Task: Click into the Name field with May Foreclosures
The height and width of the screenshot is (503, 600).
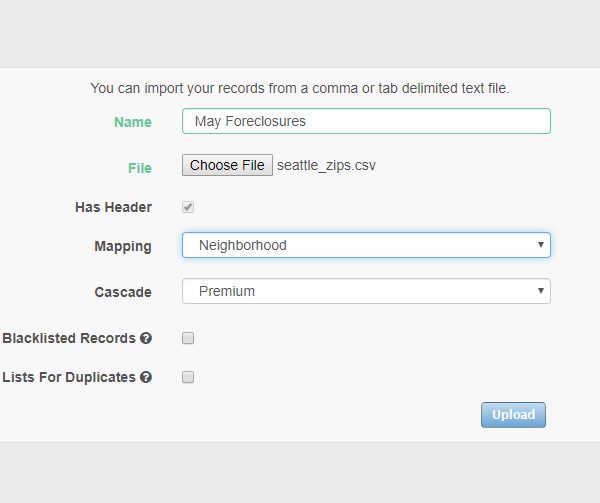Action: click(x=366, y=121)
